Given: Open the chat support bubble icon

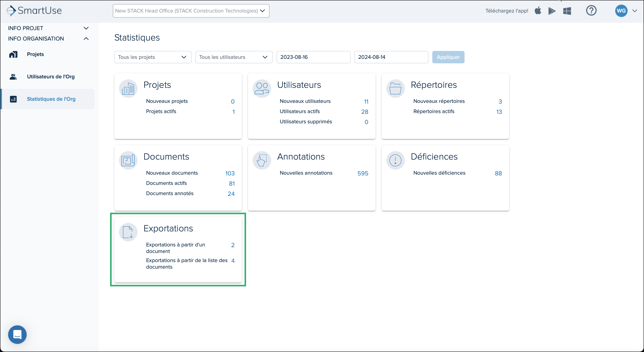Looking at the screenshot, I should pos(17,334).
